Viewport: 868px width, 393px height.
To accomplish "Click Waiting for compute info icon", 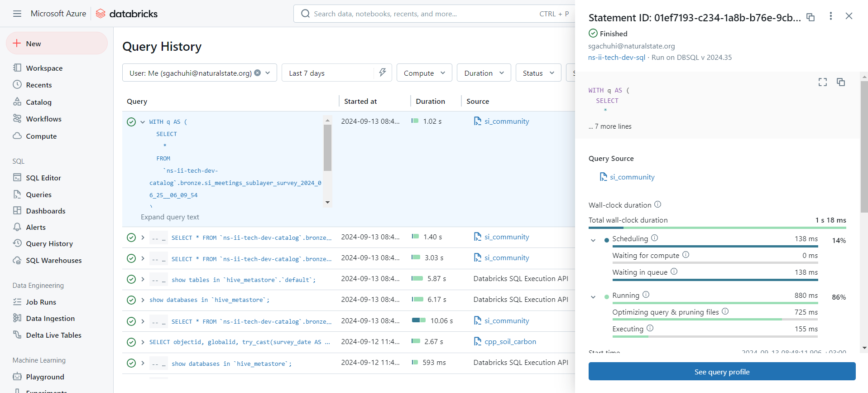I will 686,255.
